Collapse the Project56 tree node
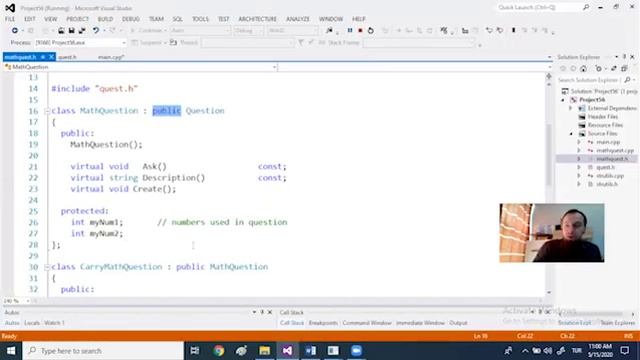The image size is (640, 360). coord(563,100)
